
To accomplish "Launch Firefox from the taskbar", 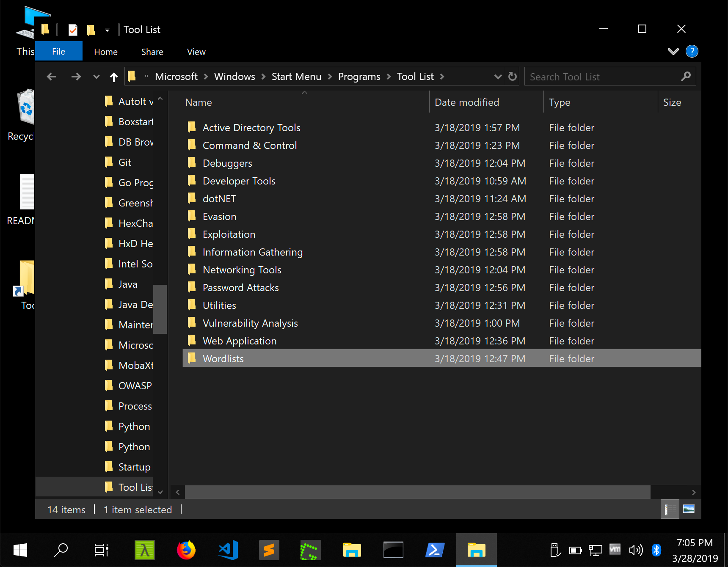I will pos(186,550).
